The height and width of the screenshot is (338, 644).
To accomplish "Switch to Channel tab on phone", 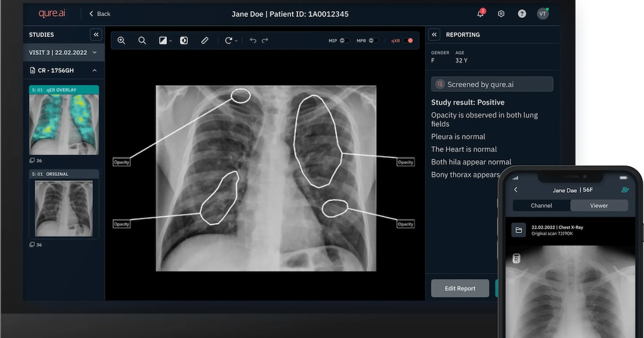I will [541, 205].
